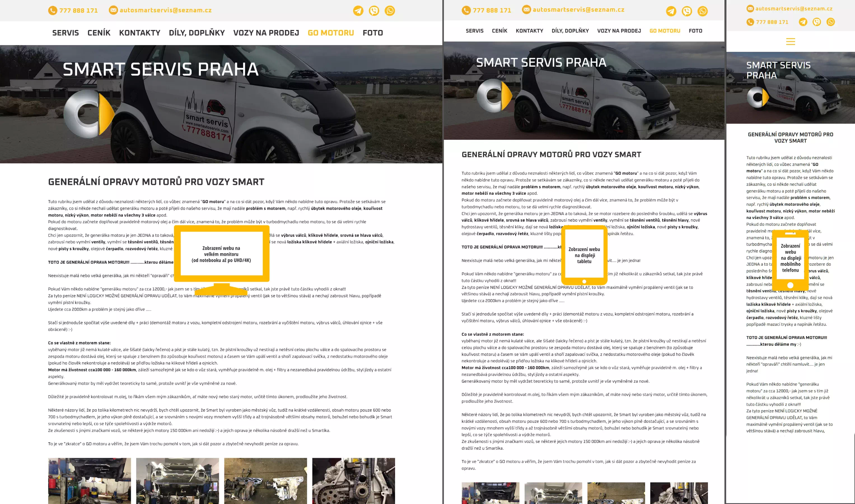855x504 pixels.
Task: Open first photo thumbnail in tablet view
Action: [490, 493]
